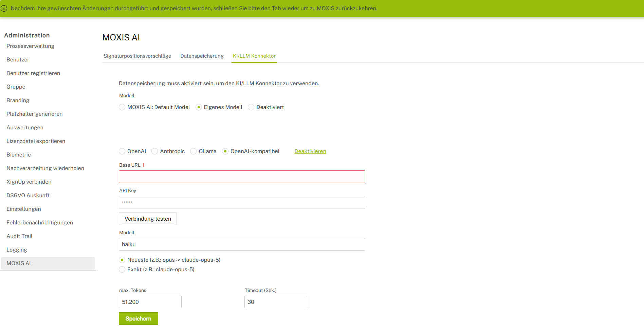Choose Ollama provider radio button
This screenshot has width=644, height=331.
click(194, 151)
